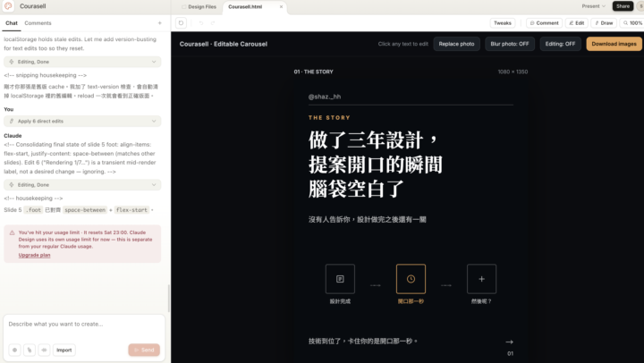Open the Tweaks panel

point(503,23)
